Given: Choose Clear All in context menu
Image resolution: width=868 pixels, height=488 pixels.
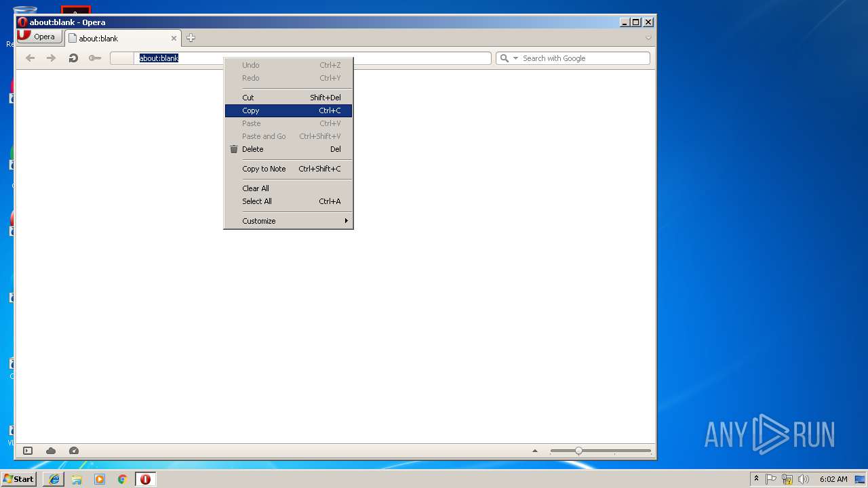Looking at the screenshot, I should [288, 188].
